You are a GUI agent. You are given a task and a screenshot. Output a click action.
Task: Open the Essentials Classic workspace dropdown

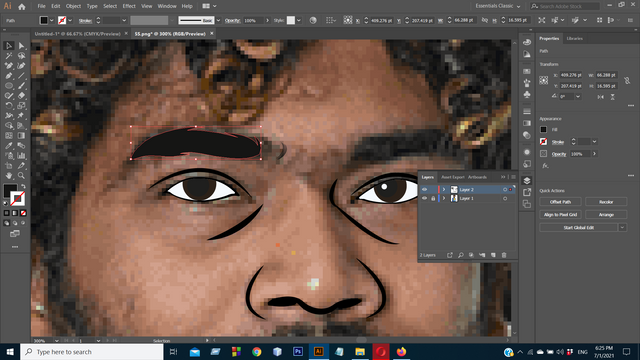click(498, 6)
